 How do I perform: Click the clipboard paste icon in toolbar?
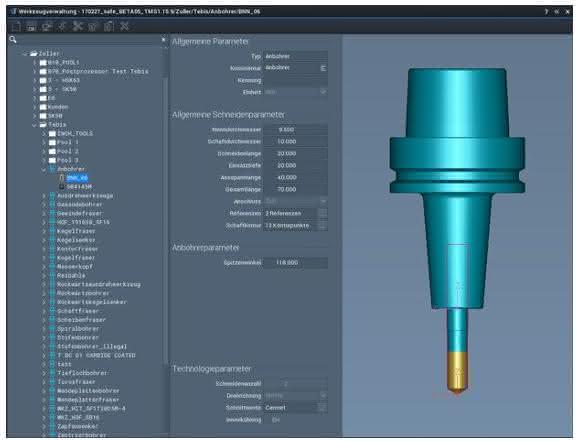point(108,26)
